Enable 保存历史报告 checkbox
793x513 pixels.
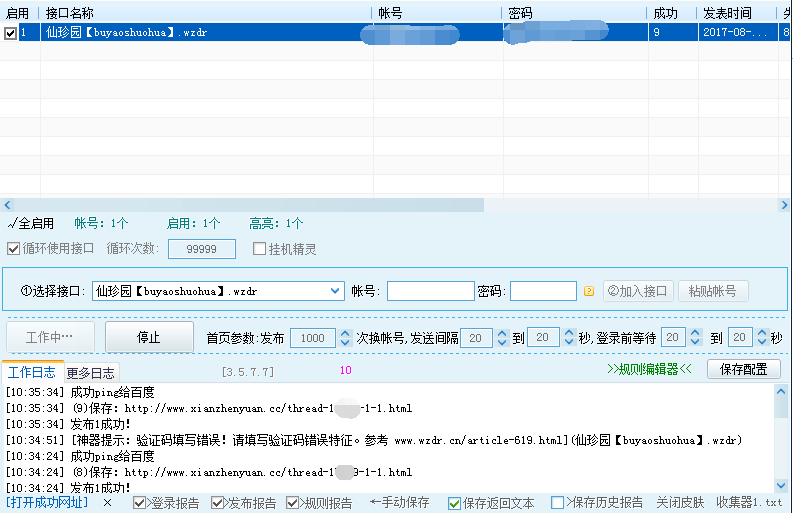(x=557, y=503)
